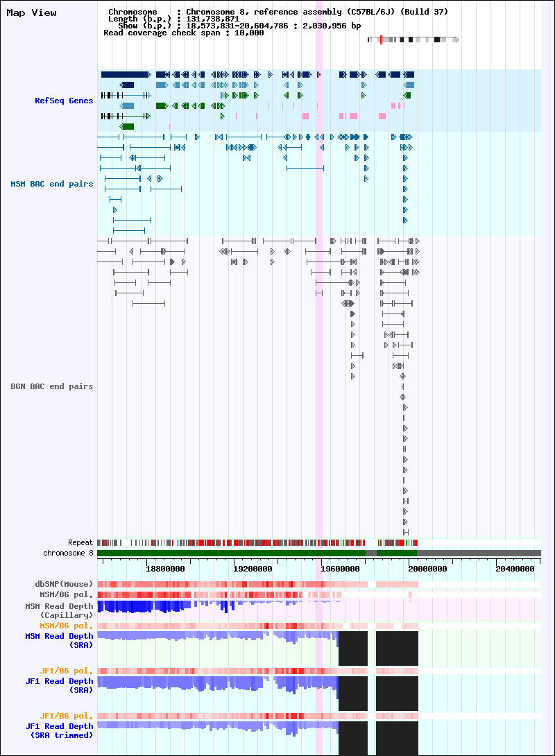Open the MSM BAC end pairs track link

click(51, 184)
